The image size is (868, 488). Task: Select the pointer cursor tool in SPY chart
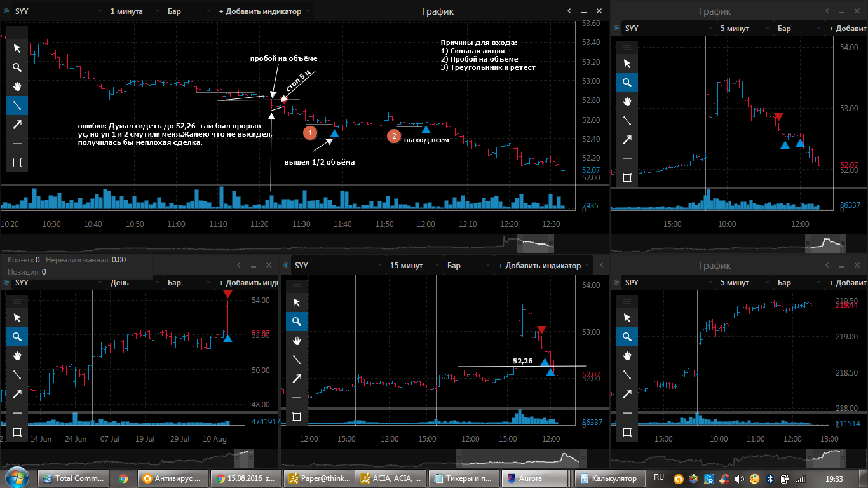click(627, 318)
